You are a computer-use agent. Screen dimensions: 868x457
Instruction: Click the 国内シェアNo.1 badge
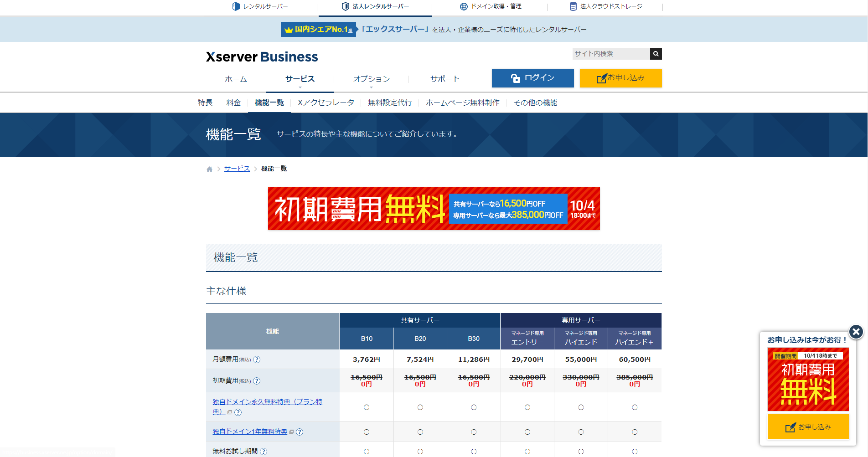318,30
